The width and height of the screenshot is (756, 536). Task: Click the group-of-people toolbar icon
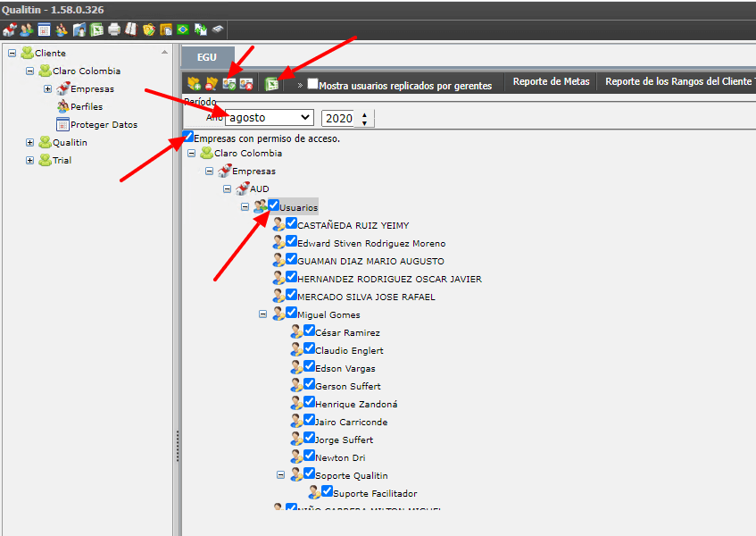tap(62, 29)
